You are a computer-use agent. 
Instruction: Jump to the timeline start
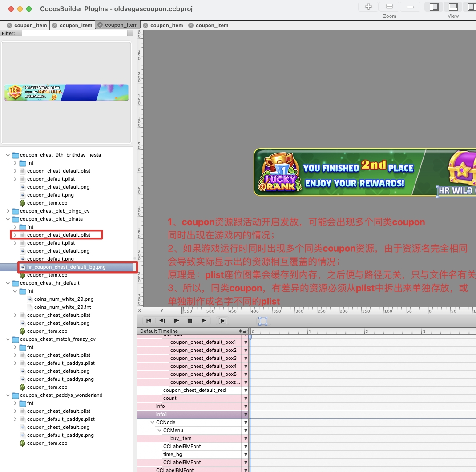pyautogui.click(x=149, y=320)
